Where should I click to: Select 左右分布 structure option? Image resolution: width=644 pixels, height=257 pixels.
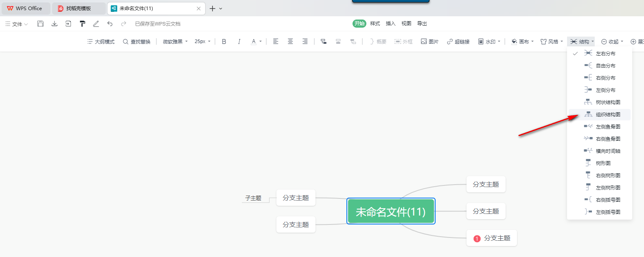pos(600,53)
